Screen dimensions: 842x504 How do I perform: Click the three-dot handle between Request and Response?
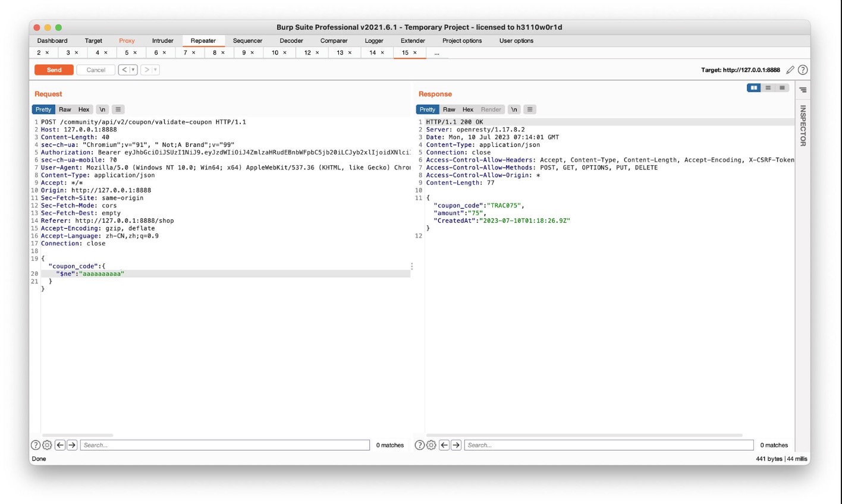[411, 266]
